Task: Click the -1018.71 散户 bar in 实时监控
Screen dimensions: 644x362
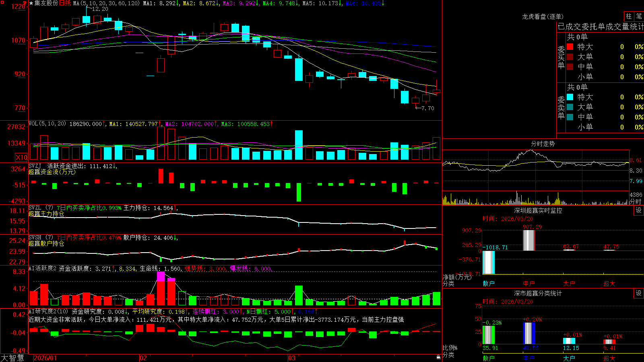Action: tap(489, 262)
